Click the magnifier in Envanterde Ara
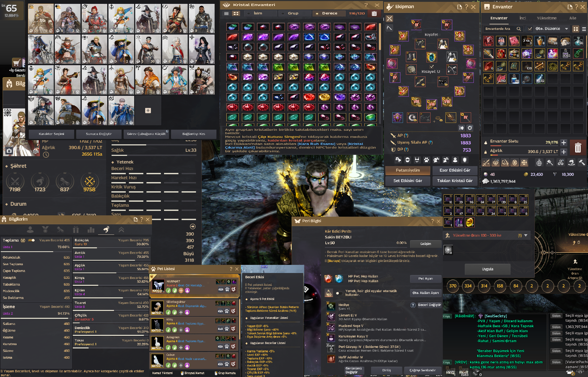 pyautogui.click(x=519, y=29)
